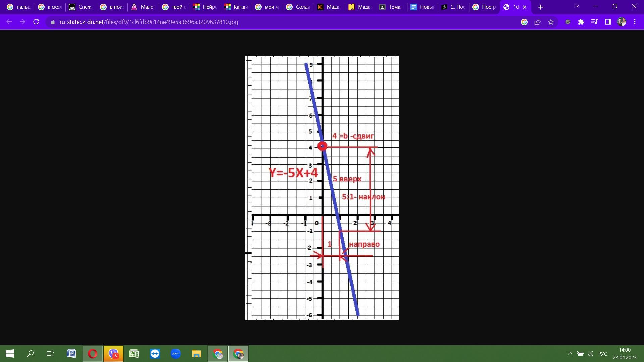The width and height of the screenshot is (644, 362).
Task: Close the active 1d tab
Action: 525,7
